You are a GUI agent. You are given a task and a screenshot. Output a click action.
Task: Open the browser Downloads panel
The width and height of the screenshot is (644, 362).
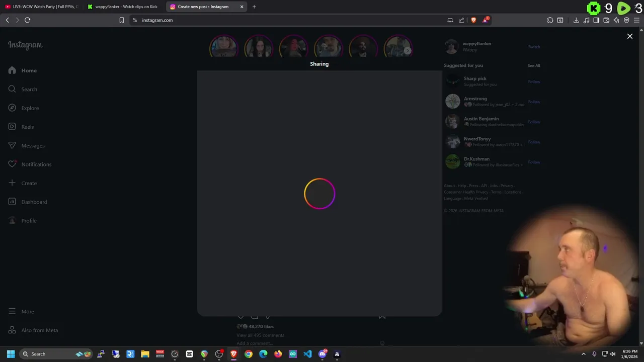[576, 20]
